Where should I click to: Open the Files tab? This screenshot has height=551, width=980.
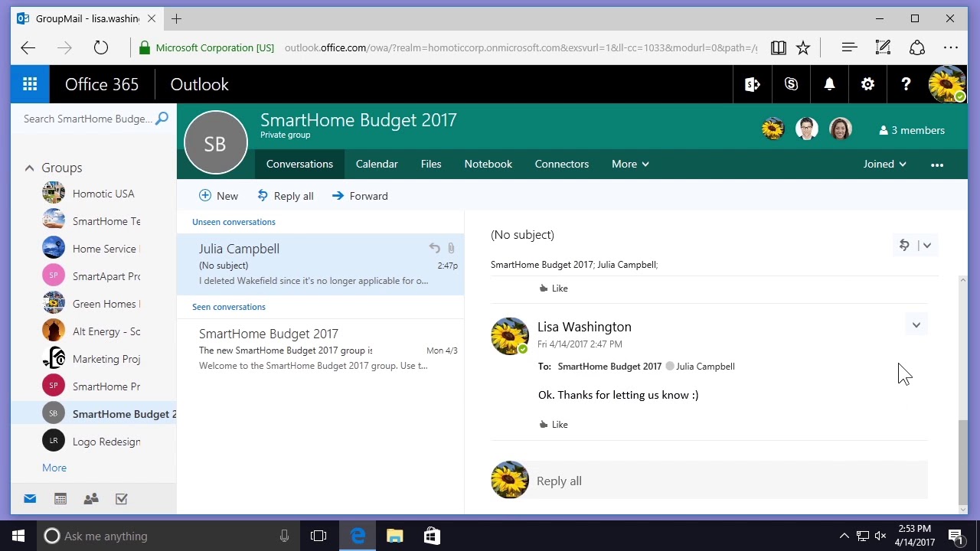(x=431, y=164)
